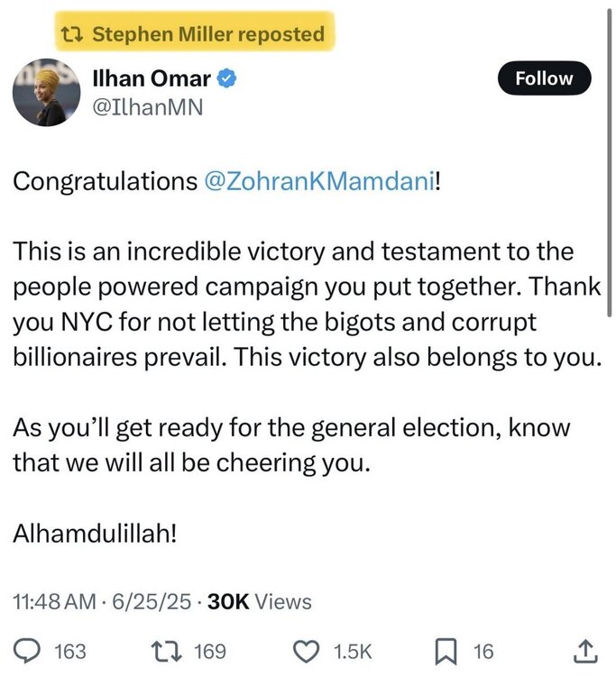Click the 16 bookmarks count
Screen dimensions: 616x676
[483, 651]
